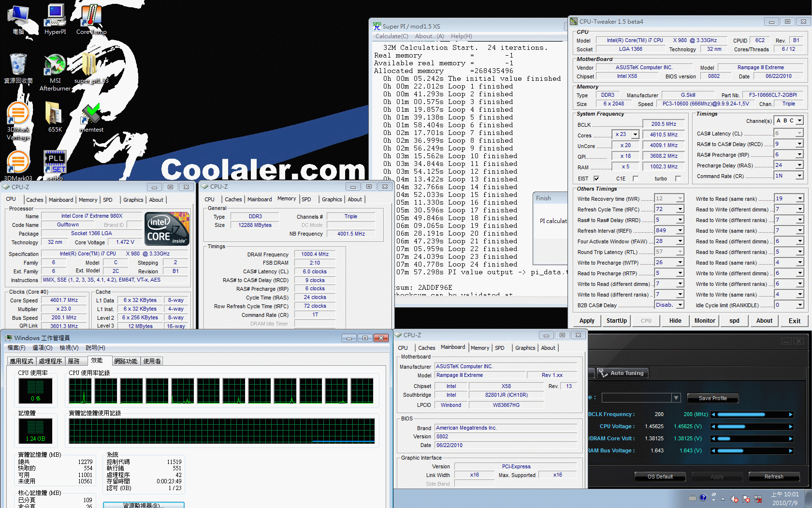This screenshot has height=508, width=812.
Task: Click the Show desktop strip on taskbar
Action: pos(809,498)
